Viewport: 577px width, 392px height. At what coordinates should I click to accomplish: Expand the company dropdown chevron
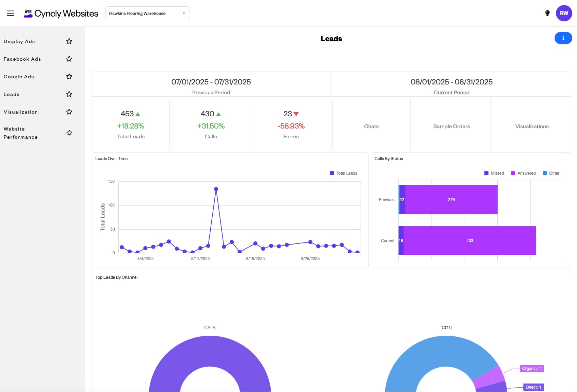coord(184,13)
